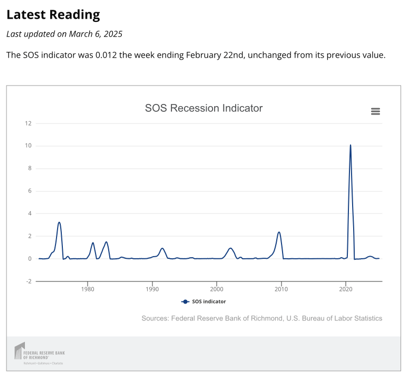
Task: Click the 1990 x-axis label
Action: coord(152,289)
